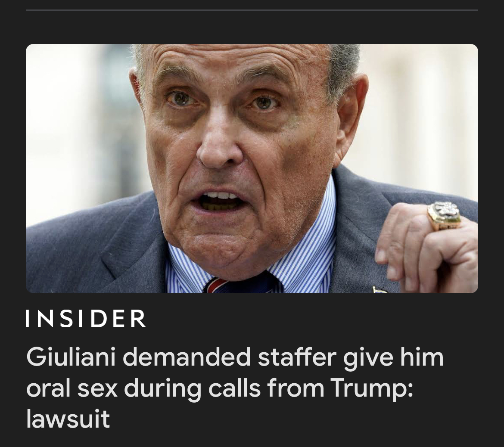Open the Giuliani lawsuit headline

coord(235,388)
